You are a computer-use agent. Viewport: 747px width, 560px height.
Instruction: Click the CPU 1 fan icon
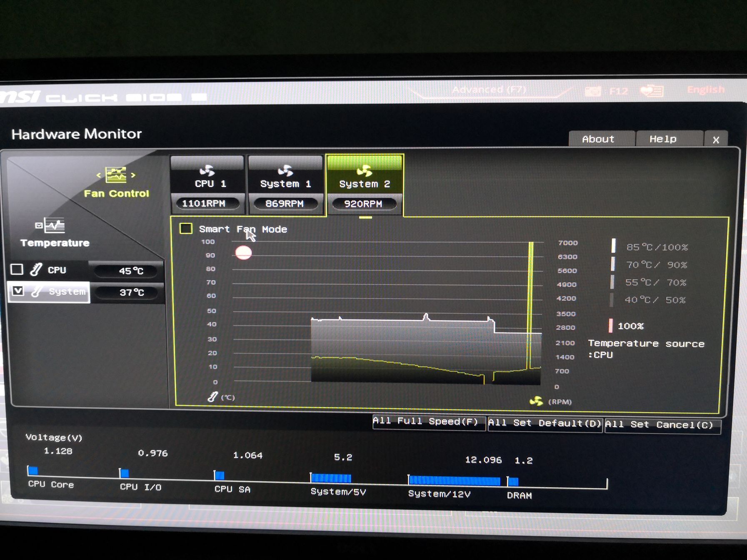207,170
